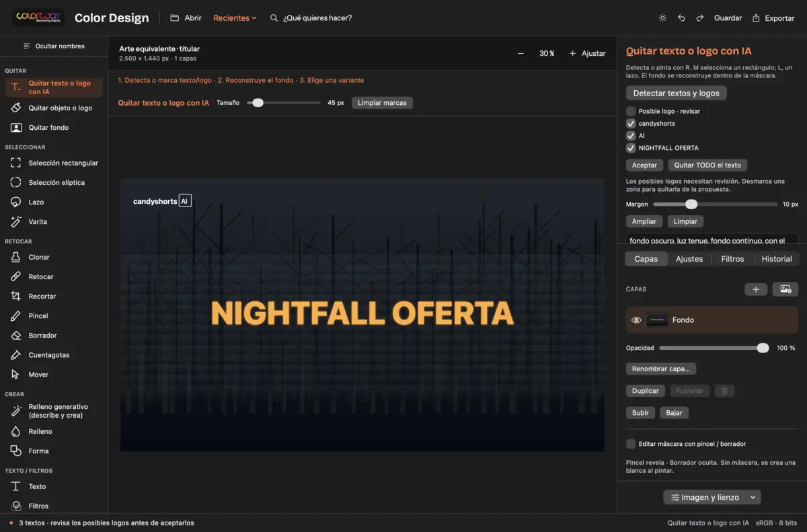The height and width of the screenshot is (532, 807).
Task: Select the Clonar stamp tool
Action: (x=54, y=257)
